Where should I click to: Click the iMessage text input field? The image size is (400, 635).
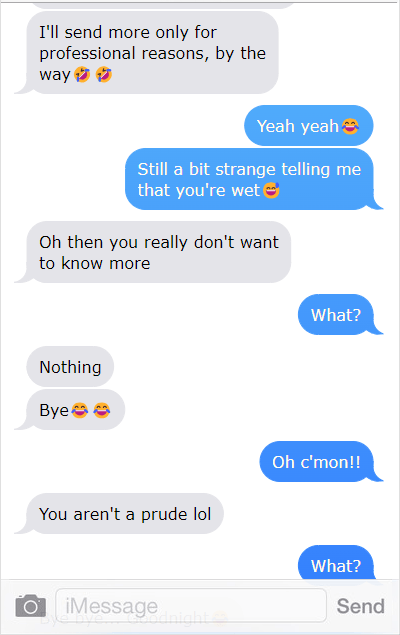[191, 605]
